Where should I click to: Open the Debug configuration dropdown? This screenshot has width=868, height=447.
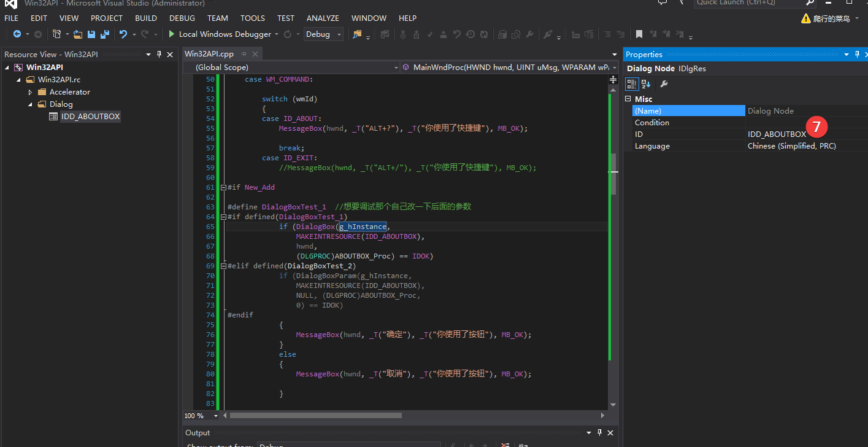[339, 34]
